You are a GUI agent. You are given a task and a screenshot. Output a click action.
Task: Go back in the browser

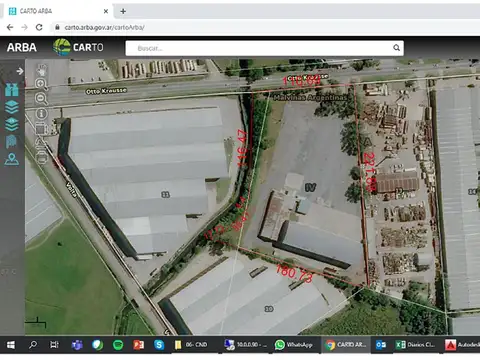pos(10,27)
